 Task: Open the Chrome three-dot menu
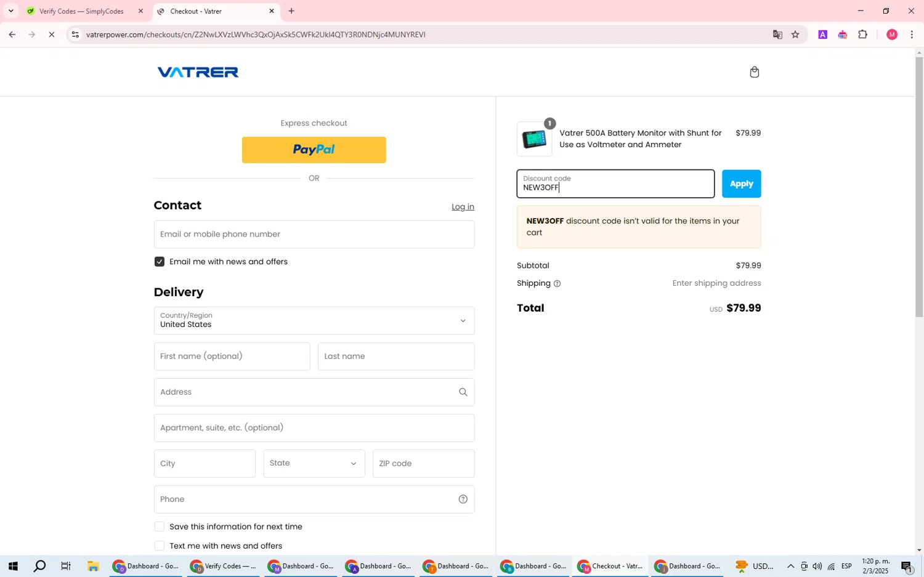pyautogui.click(x=912, y=34)
